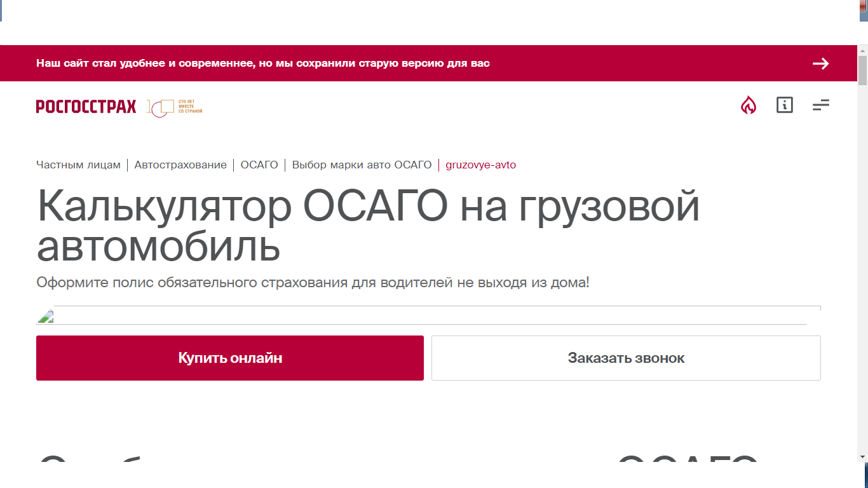The height and width of the screenshot is (488, 868).
Task: Click the old site version banner text
Action: pyautogui.click(x=263, y=64)
